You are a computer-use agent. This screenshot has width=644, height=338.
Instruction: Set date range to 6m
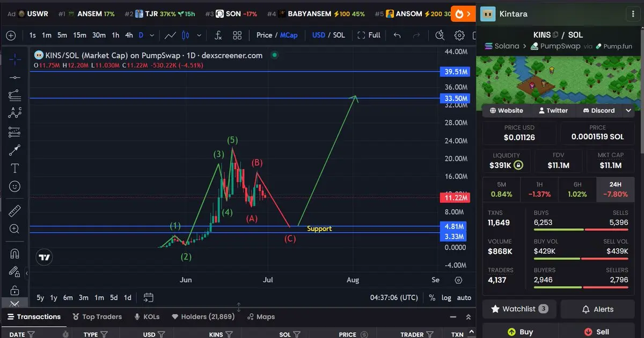tap(68, 298)
